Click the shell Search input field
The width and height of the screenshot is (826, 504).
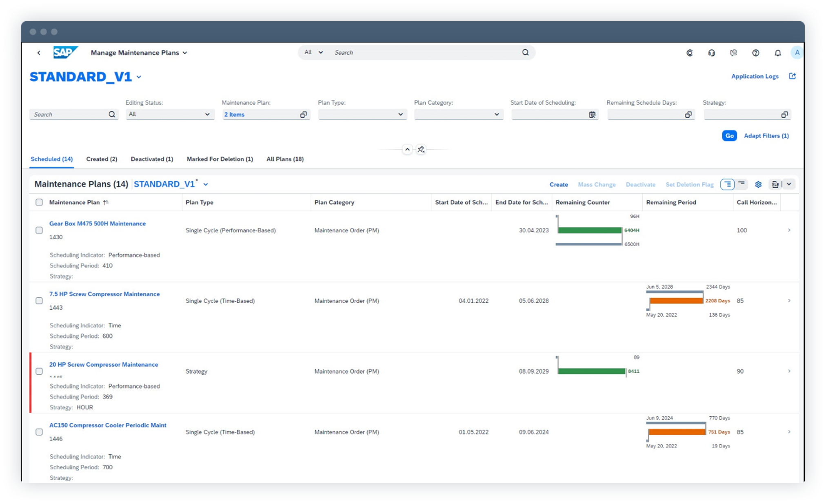click(424, 52)
